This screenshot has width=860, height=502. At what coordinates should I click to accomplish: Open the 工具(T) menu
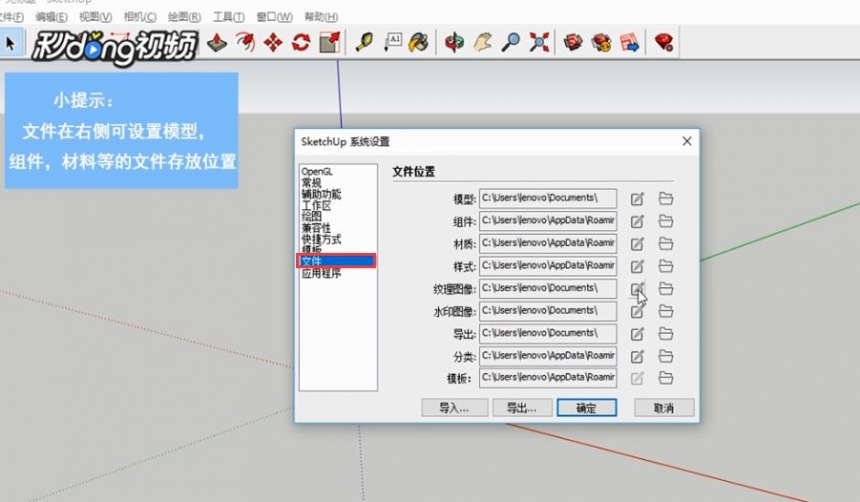coord(229,17)
